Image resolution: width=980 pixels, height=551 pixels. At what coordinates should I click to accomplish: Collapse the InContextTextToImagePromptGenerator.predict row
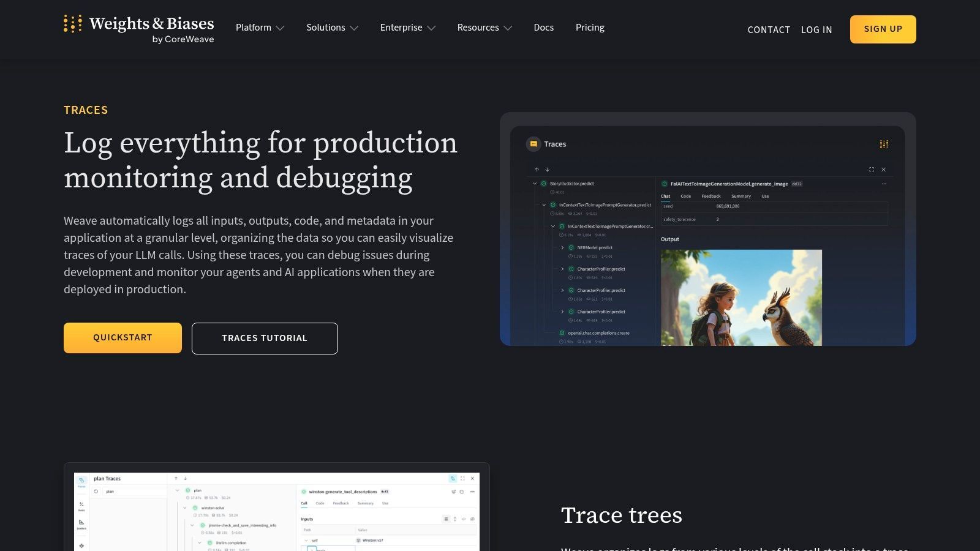click(544, 205)
